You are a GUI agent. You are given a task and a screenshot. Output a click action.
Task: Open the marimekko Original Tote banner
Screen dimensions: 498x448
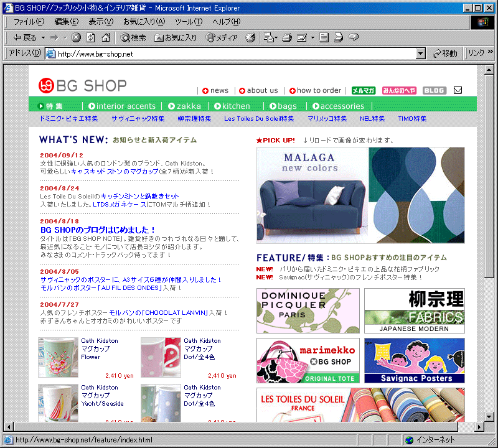(308, 360)
